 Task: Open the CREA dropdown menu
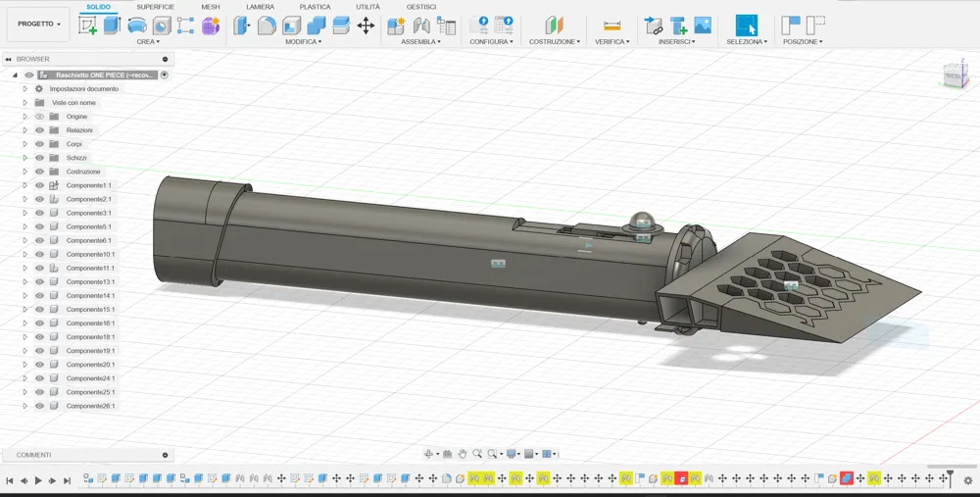click(148, 42)
